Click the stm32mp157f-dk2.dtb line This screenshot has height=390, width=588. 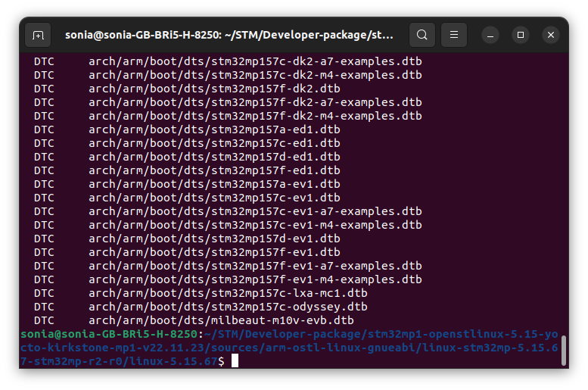(187, 89)
